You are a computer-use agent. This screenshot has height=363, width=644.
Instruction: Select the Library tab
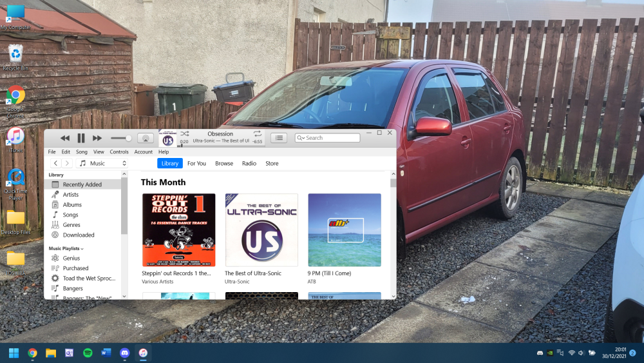[x=169, y=163]
